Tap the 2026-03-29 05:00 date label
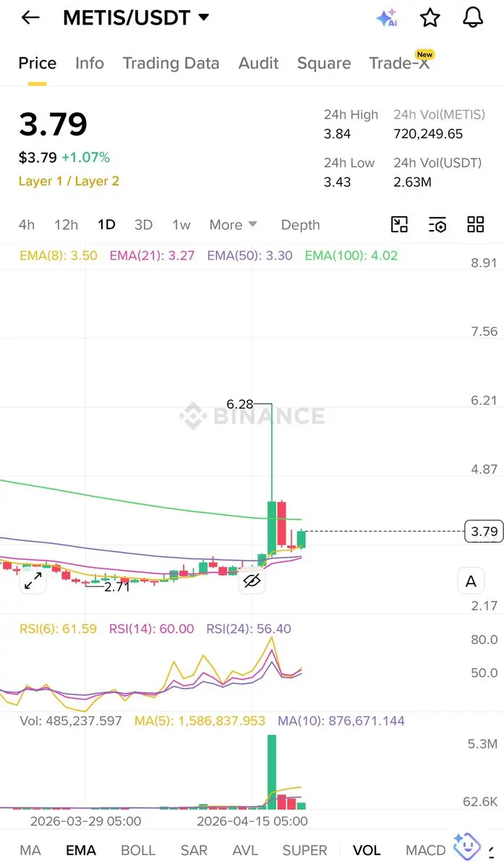This screenshot has height=868, width=504. tap(85, 821)
